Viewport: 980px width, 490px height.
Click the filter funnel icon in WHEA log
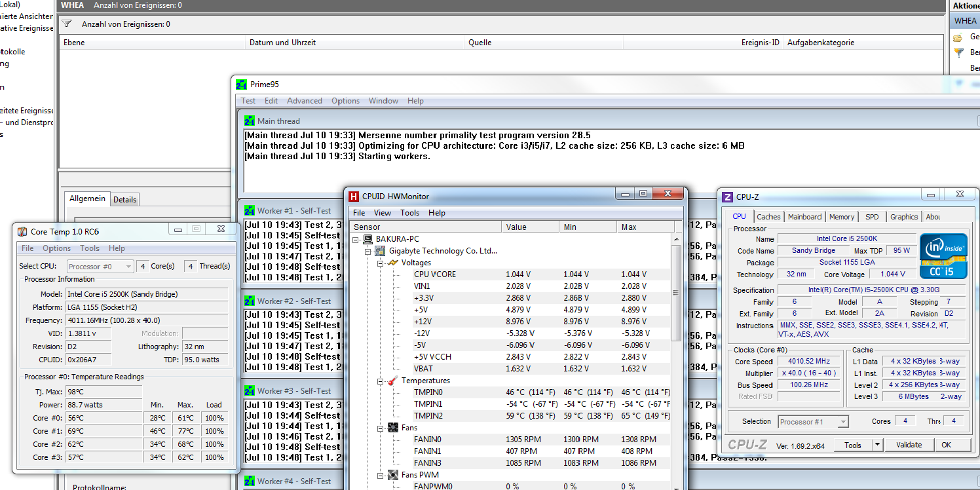[x=66, y=24]
